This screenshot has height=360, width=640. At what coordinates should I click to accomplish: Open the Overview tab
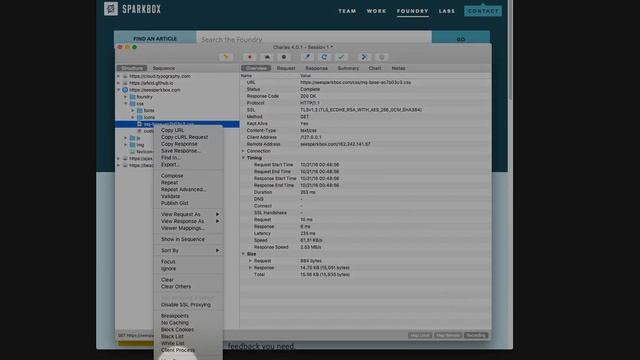click(256, 68)
